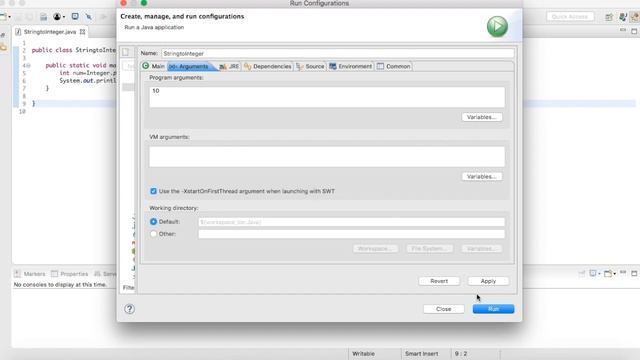The width and height of the screenshot is (640, 360).
Task: Maximize the console view panel
Action: (x=634, y=273)
